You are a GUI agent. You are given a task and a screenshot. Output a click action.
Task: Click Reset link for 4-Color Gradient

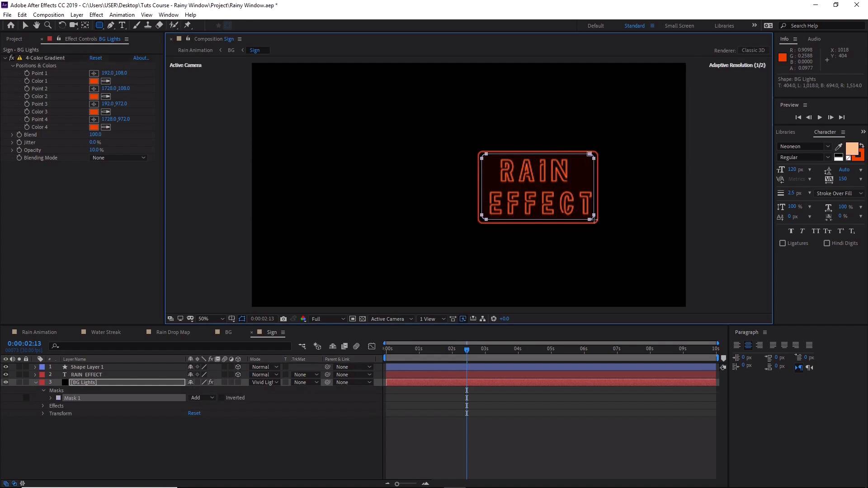click(x=95, y=58)
